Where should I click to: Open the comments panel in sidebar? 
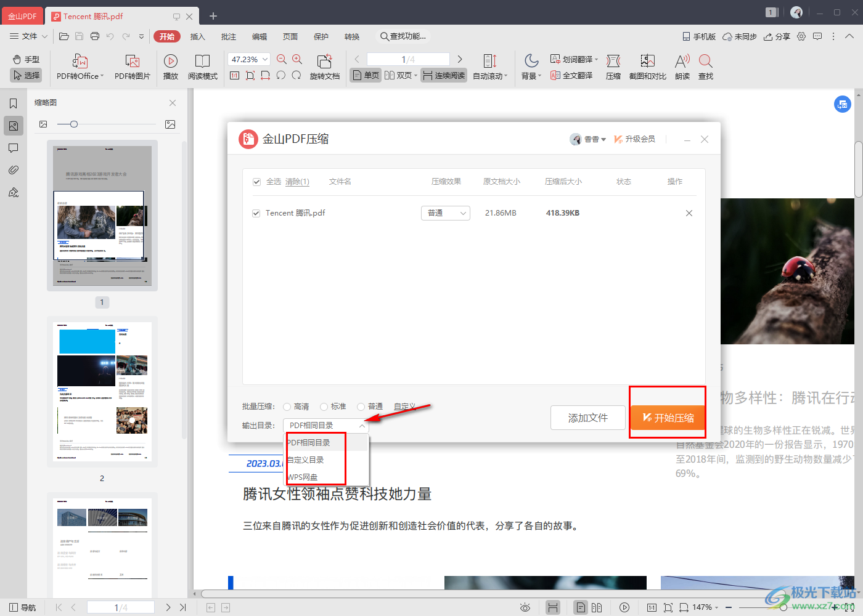13,148
